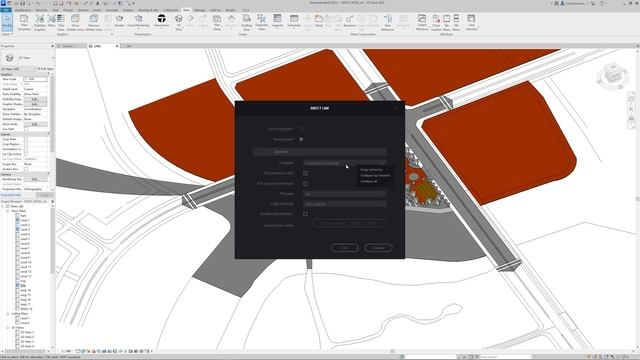The height and width of the screenshot is (360, 640).
Task: Open the Twinmotion ribbon button
Action: pyautogui.click(x=162, y=20)
